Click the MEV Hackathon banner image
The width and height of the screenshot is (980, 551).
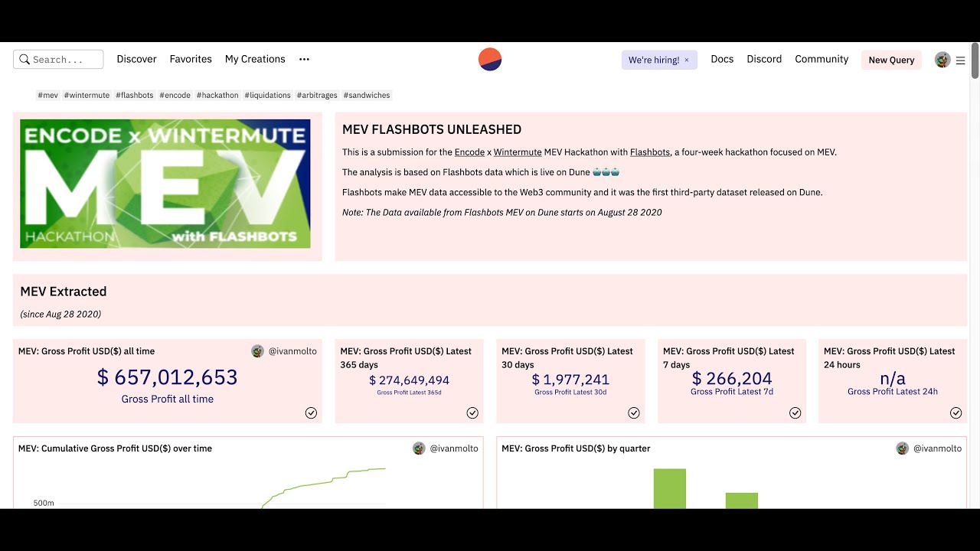(165, 184)
